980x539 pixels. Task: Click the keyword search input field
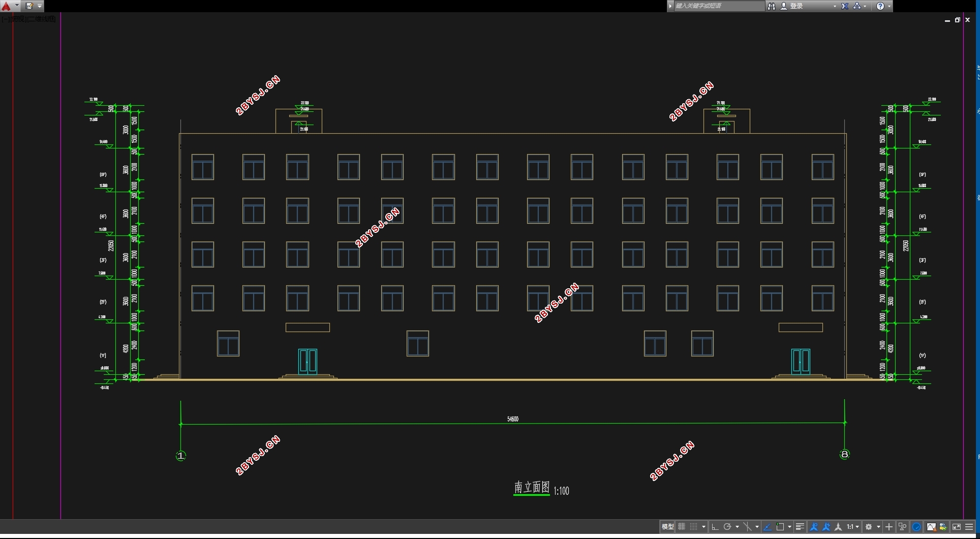[x=719, y=6]
